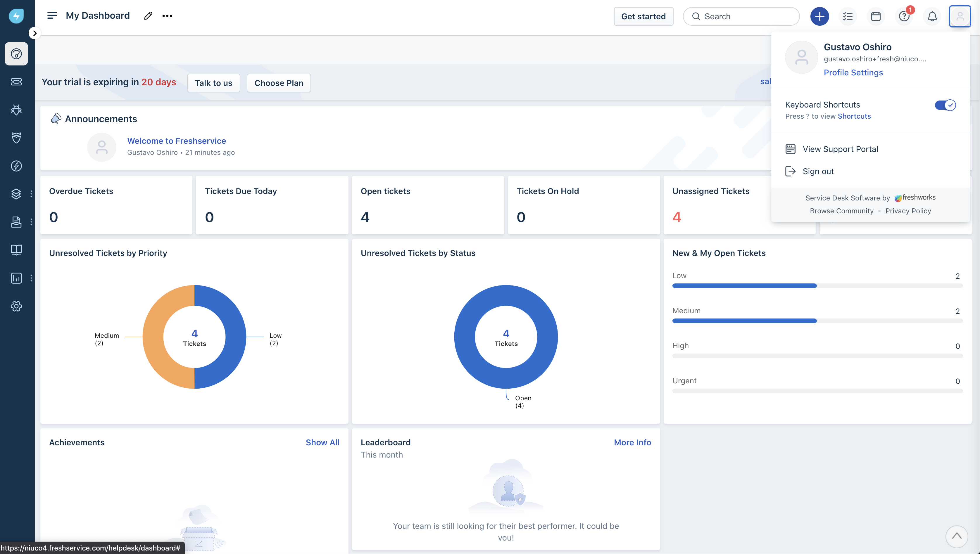Open the Profile Settings link
The image size is (980, 554).
(853, 72)
